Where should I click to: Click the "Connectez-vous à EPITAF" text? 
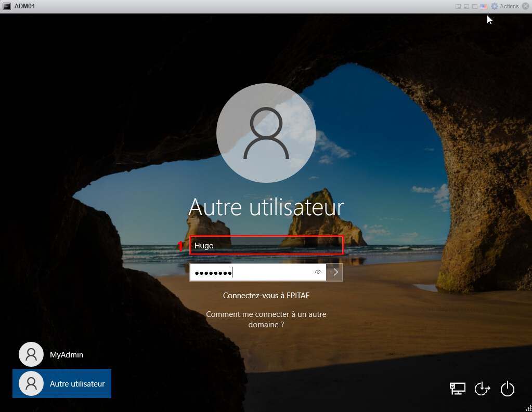click(266, 296)
